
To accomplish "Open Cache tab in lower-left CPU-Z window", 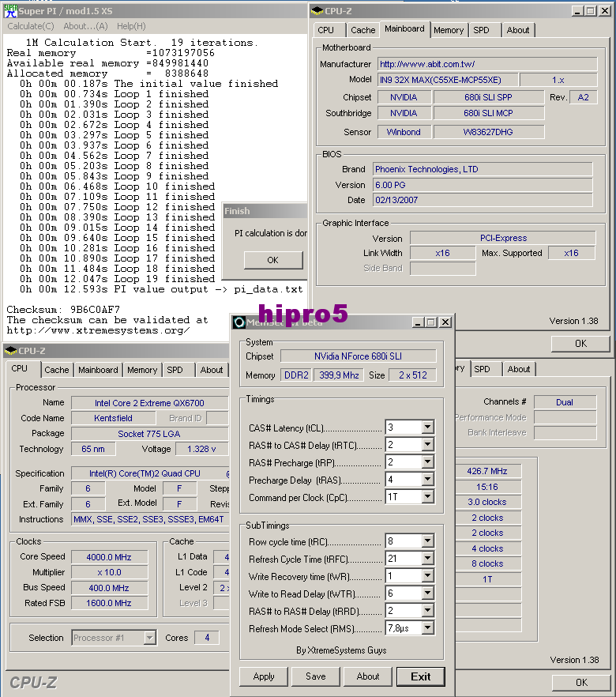I will tap(56, 370).
